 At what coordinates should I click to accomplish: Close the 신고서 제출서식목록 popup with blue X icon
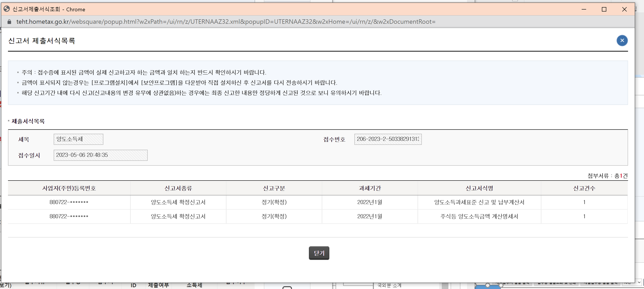(622, 40)
